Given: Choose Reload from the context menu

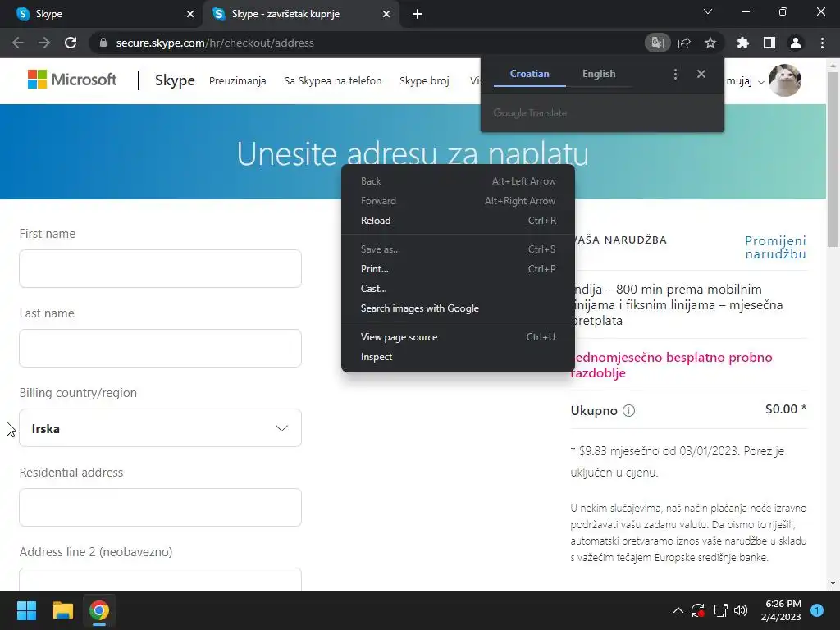Looking at the screenshot, I should [x=458, y=220].
